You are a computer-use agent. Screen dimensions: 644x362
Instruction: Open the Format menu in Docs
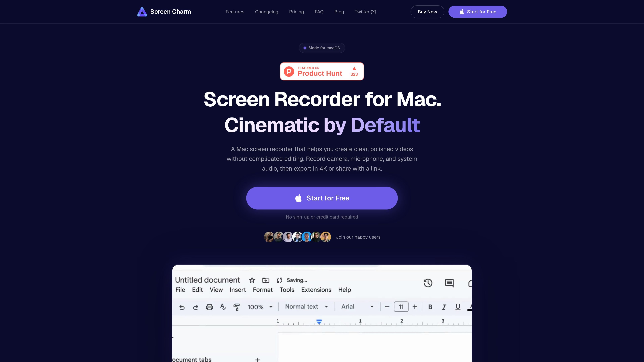click(x=262, y=290)
